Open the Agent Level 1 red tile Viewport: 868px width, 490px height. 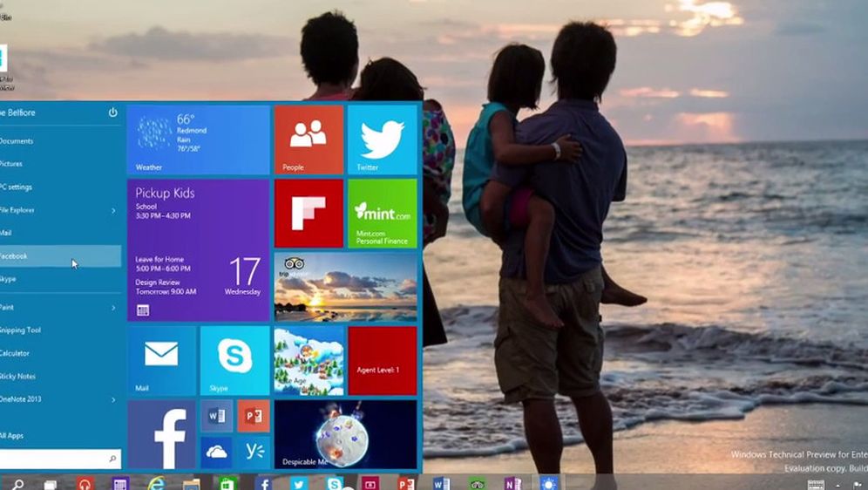pyautogui.click(x=383, y=360)
